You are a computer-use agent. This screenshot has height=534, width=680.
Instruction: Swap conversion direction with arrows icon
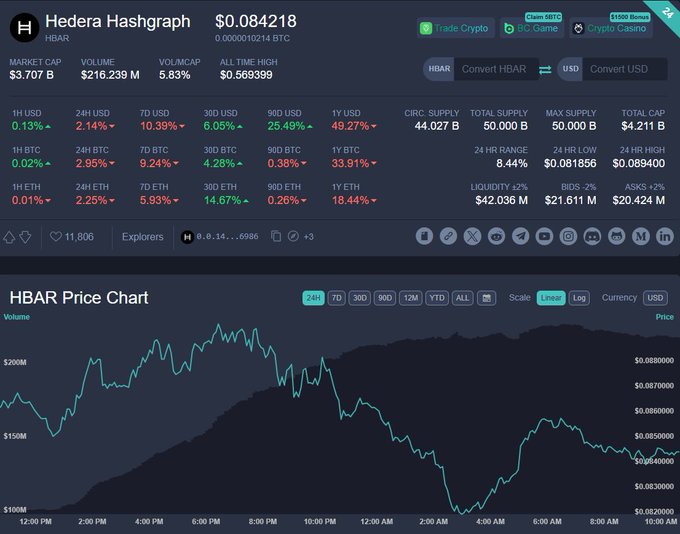pyautogui.click(x=545, y=69)
